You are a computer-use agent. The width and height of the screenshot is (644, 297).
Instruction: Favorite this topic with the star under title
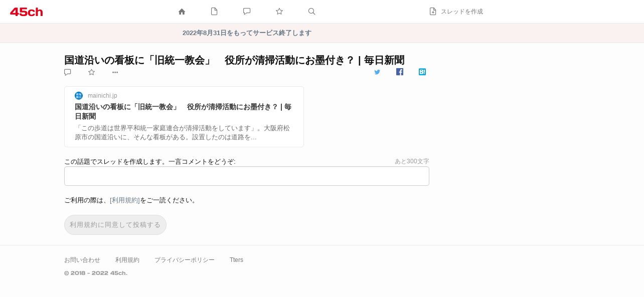coord(91,72)
